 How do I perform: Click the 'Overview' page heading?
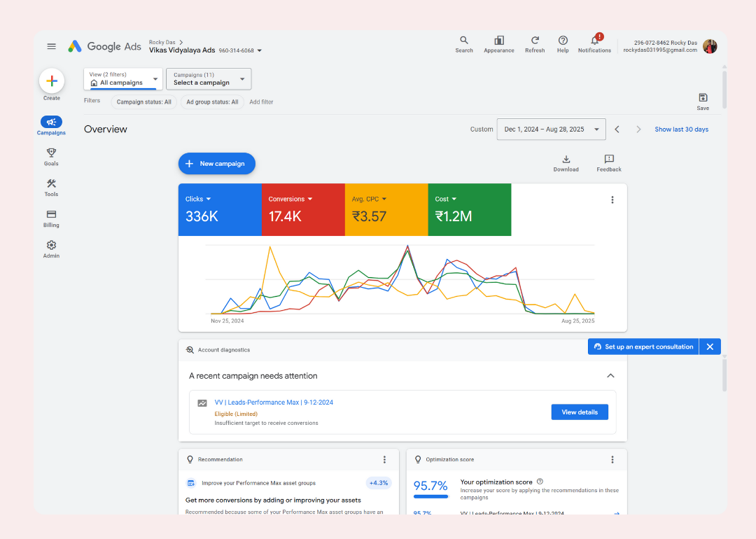click(x=106, y=129)
